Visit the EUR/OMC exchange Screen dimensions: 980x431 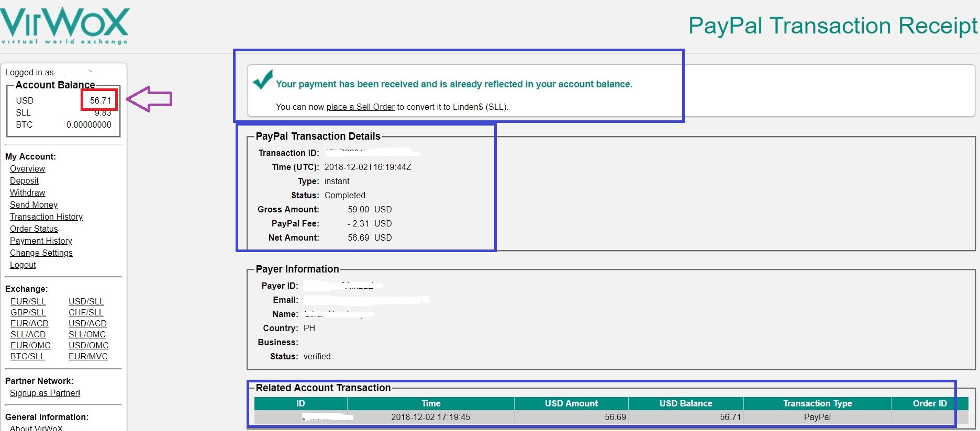click(30, 345)
